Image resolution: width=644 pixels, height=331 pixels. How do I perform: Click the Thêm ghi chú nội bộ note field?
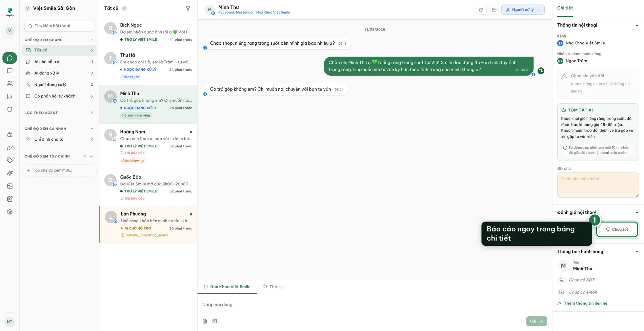(598, 185)
